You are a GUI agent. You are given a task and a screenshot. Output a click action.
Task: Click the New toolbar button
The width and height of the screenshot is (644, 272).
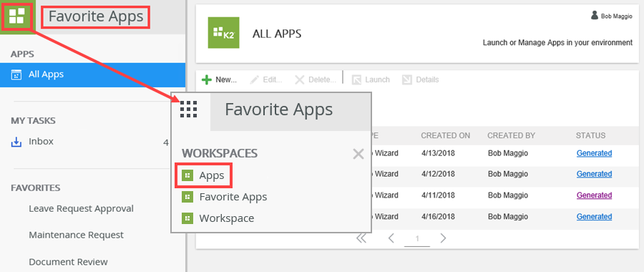point(220,79)
